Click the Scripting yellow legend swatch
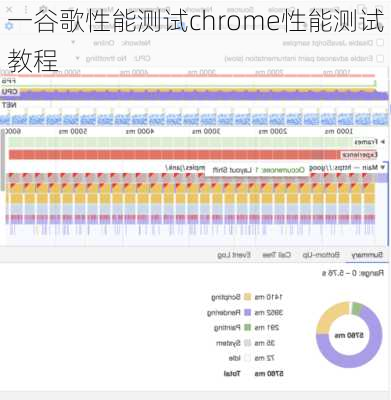Screen dimensions: 391x400 pos(247,297)
